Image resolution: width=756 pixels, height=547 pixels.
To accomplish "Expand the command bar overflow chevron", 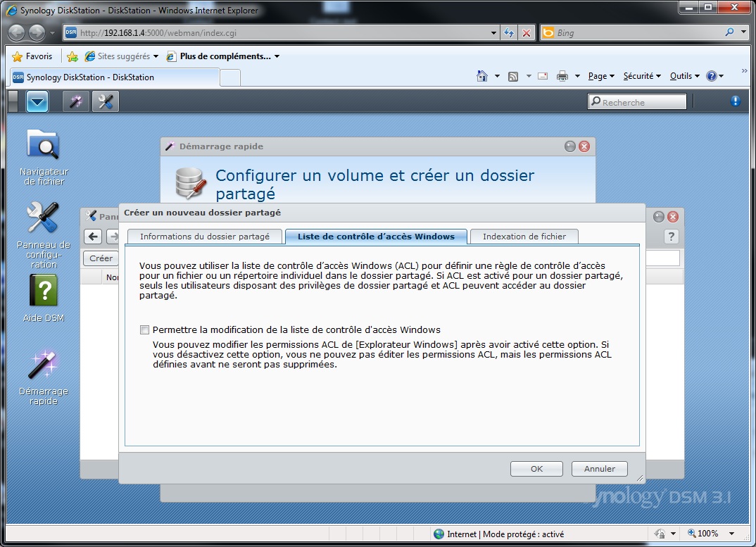I will [744, 71].
